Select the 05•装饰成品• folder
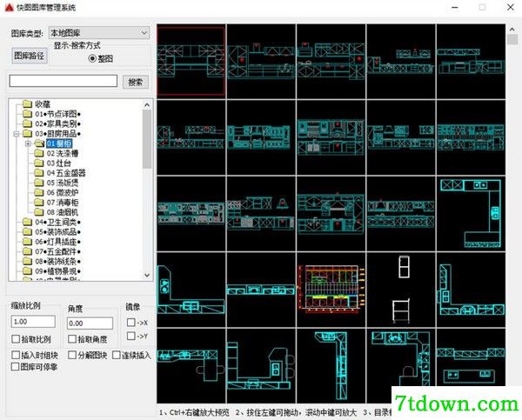The height and width of the screenshot is (420, 522). click(57, 232)
